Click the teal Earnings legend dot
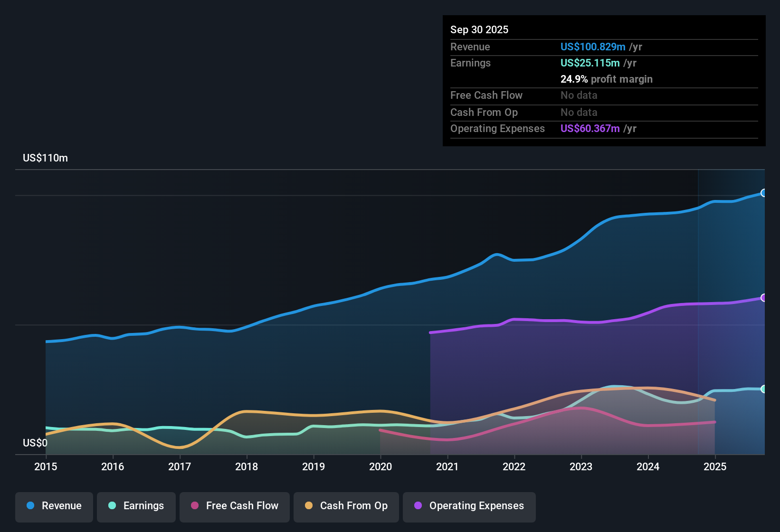The image size is (780, 532). coord(112,506)
